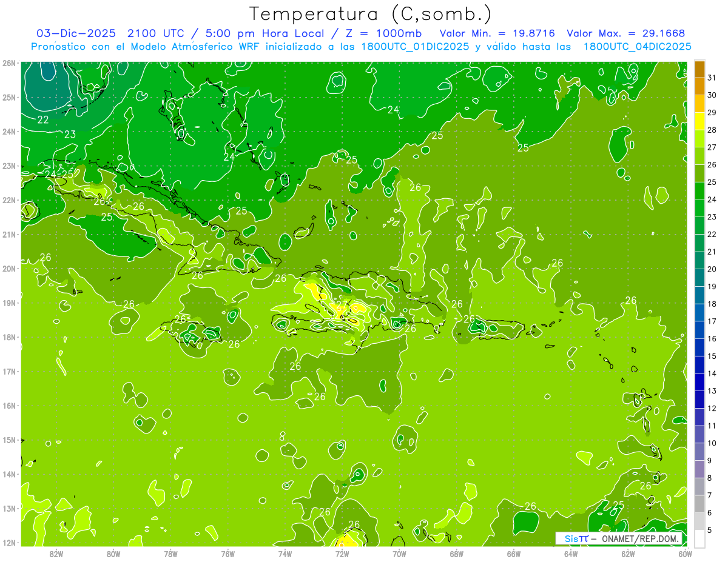Click the "60W" longitude axis label
This screenshot has height=562, width=728.
[x=686, y=554]
